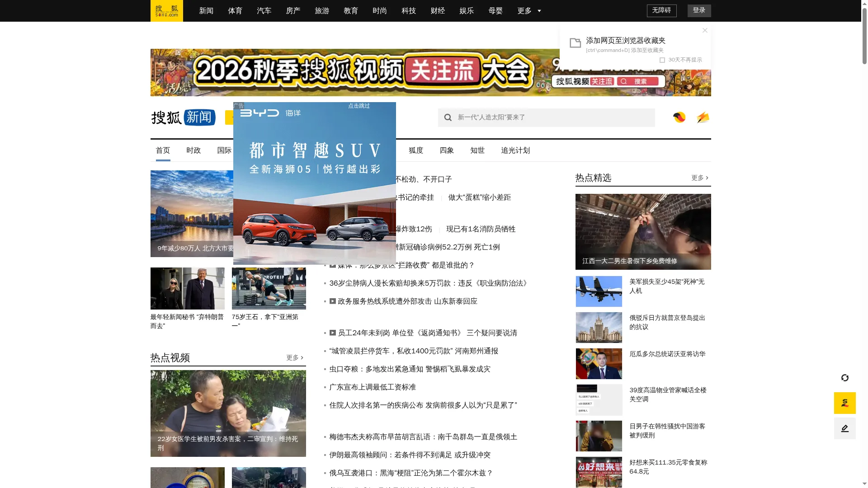Viewport: 868px width, 488px height.
Task: Expand 更多 next to 热点视频
Action: tap(295, 358)
